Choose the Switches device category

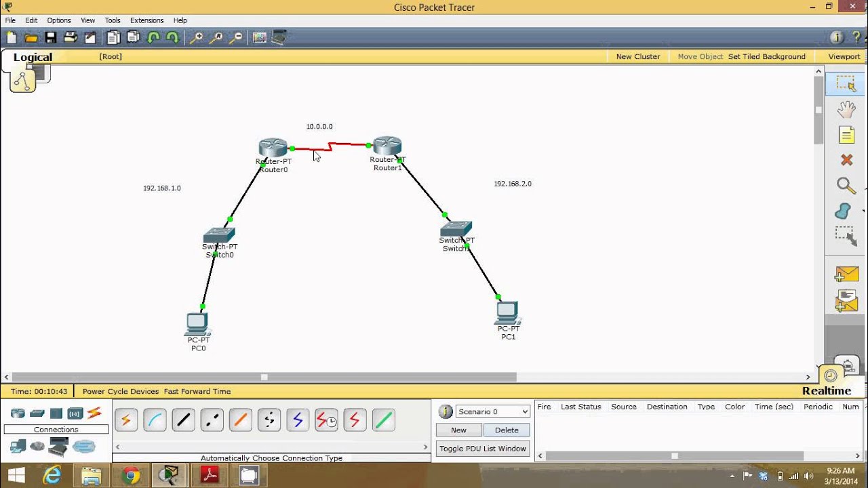tap(37, 413)
